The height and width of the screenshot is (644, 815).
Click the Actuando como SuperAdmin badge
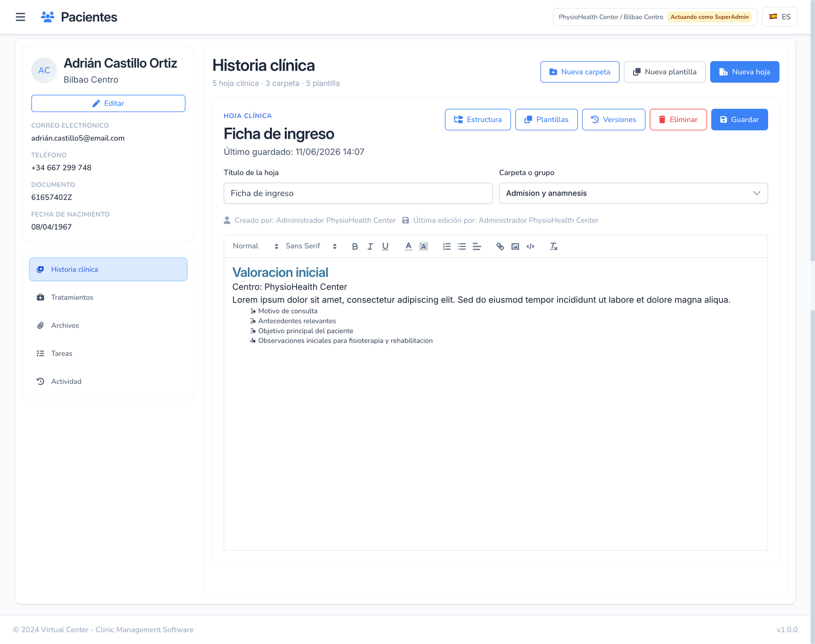710,17
